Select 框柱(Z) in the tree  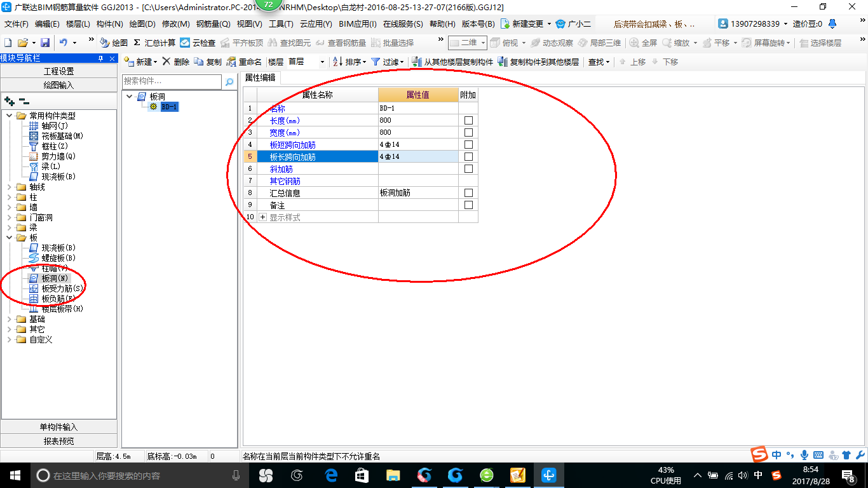point(49,146)
